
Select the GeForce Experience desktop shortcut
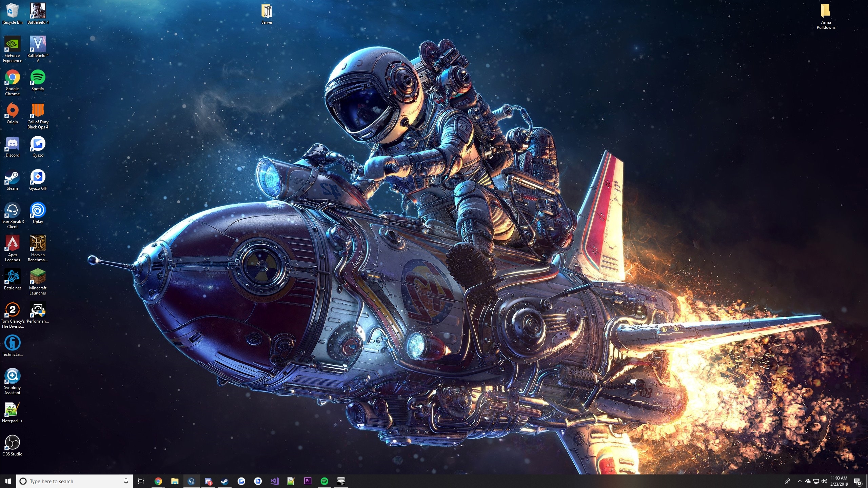pos(12,49)
